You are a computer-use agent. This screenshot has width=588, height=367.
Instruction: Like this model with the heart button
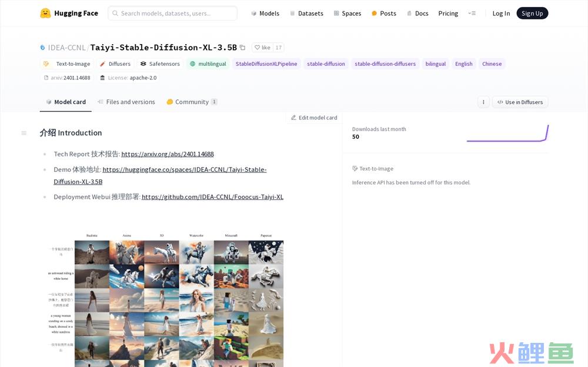pyautogui.click(x=262, y=48)
